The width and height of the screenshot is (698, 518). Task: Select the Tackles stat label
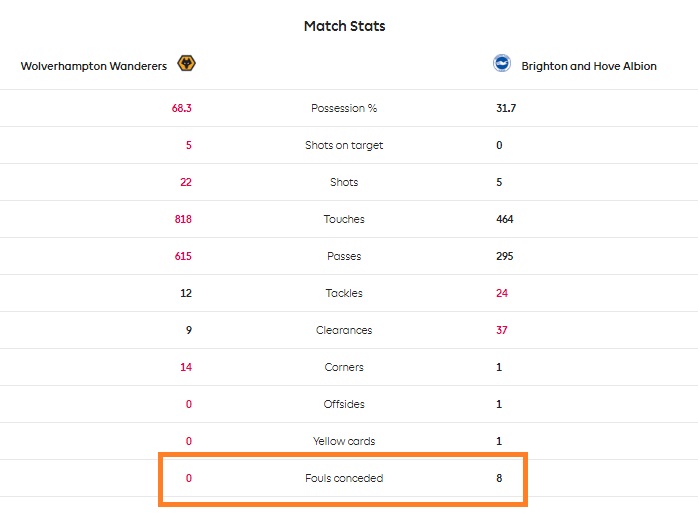pos(344,293)
